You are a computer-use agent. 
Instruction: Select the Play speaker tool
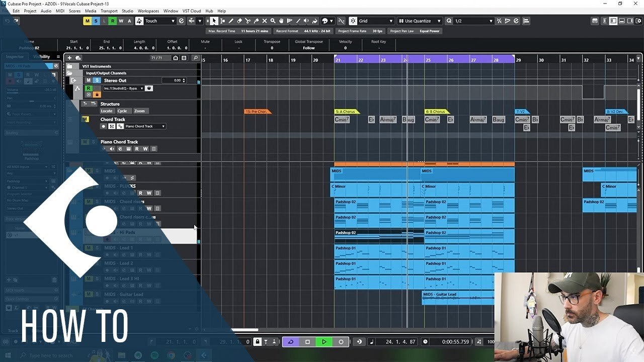306,21
